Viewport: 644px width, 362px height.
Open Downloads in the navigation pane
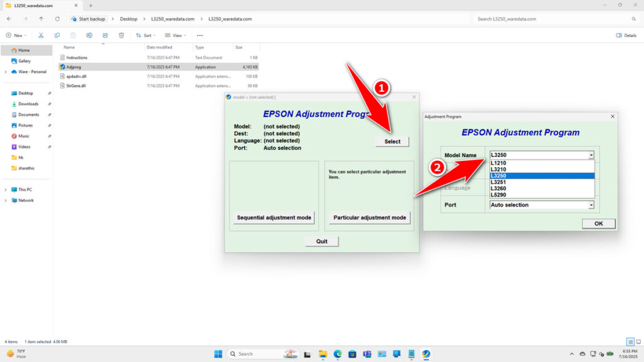(x=28, y=104)
